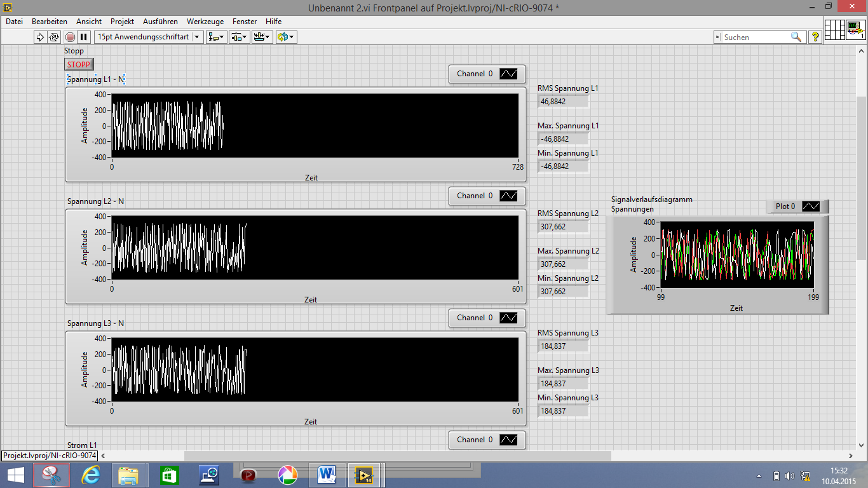Open the Datei menu
This screenshot has width=868, height=488.
click(14, 22)
